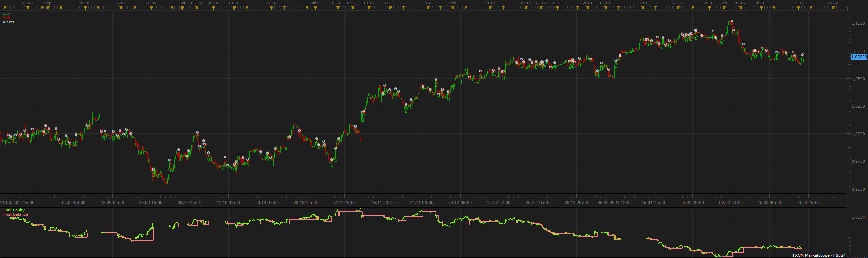Click the blue current price tag 1,06938
Image resolution: width=868 pixels, height=258 pixels.
tap(859, 57)
